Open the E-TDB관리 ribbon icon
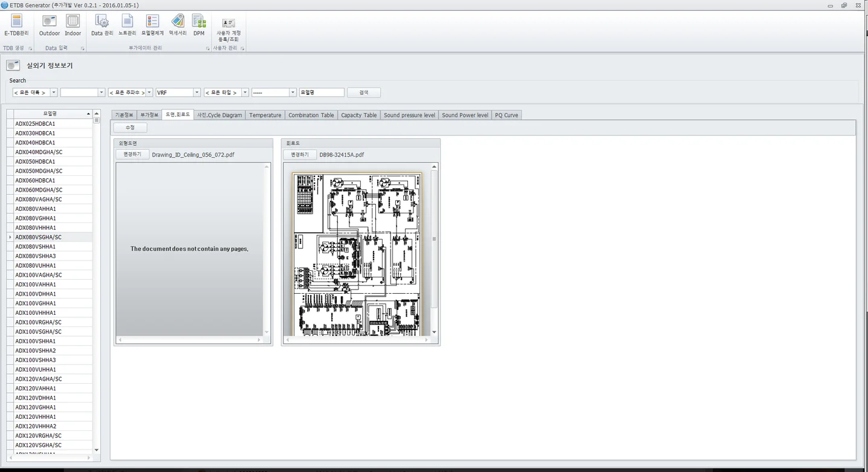The image size is (868, 472). tap(16, 25)
